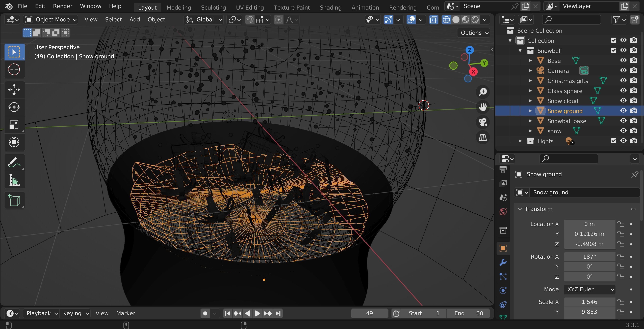Uncheck the Snowball collection checkbox
The height and width of the screenshot is (329, 644).
[613, 50]
